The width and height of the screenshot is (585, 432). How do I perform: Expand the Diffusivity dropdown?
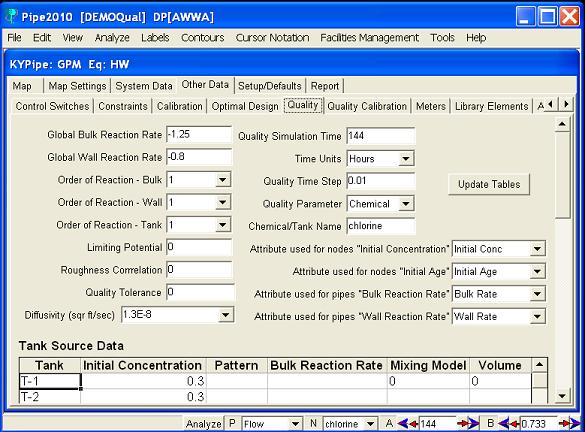click(225, 315)
